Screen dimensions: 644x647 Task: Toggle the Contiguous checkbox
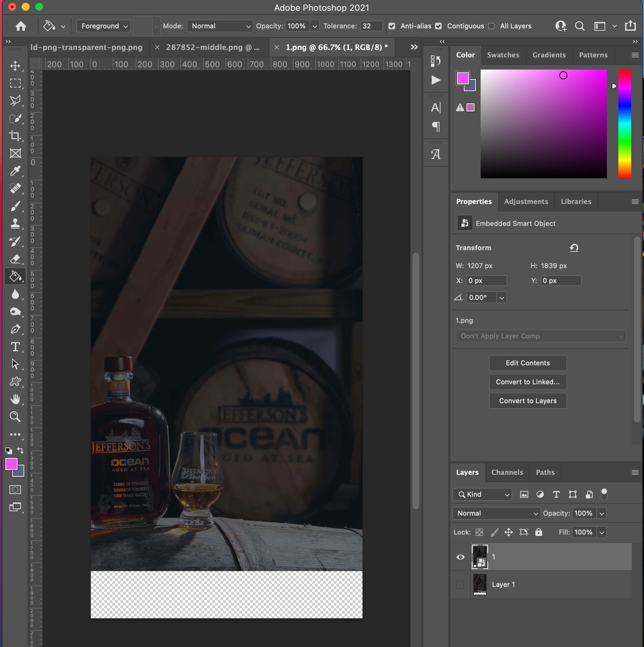click(x=438, y=26)
